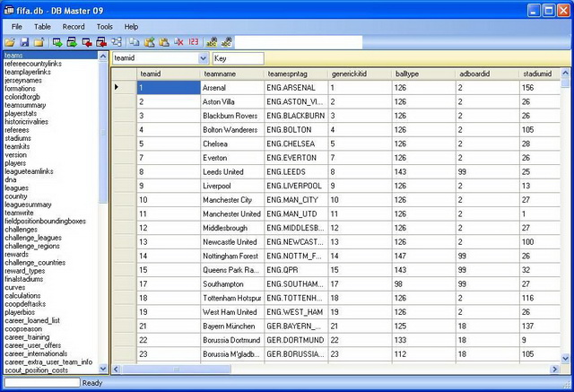574x392 pixels.
Task: Click grid horizontal scroll left arrow
Action: (x=116, y=369)
